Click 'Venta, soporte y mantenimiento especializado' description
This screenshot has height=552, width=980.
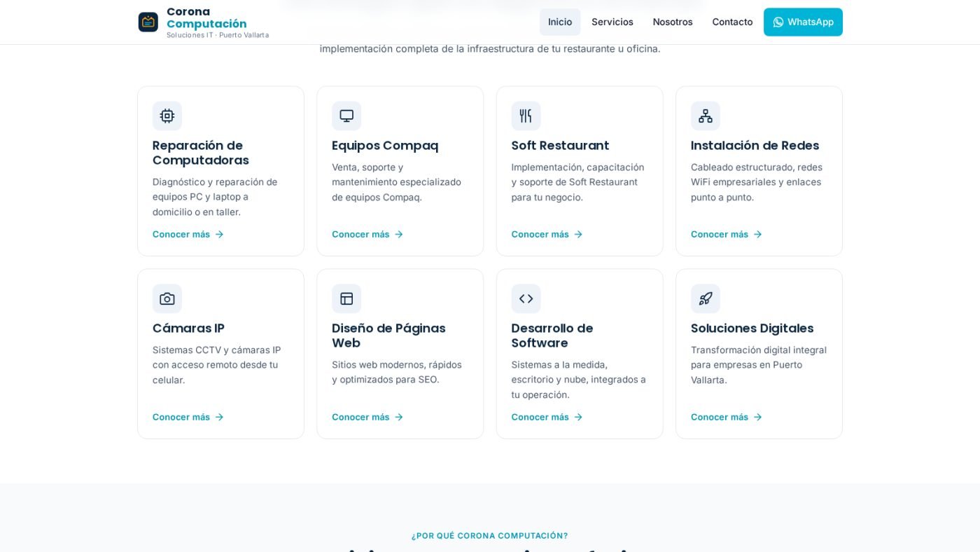[396, 182]
